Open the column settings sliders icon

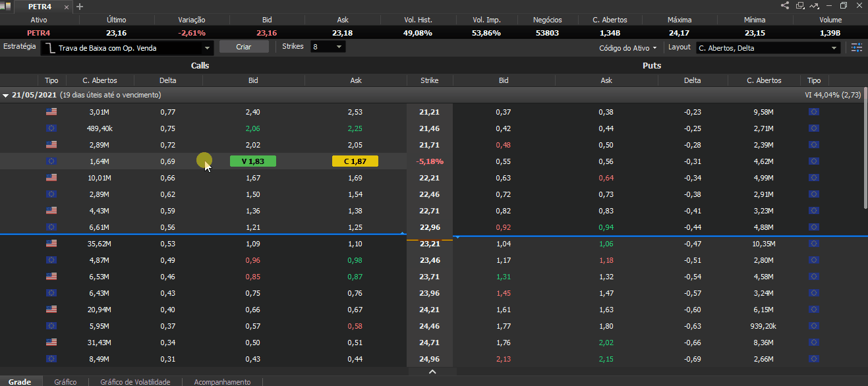857,47
